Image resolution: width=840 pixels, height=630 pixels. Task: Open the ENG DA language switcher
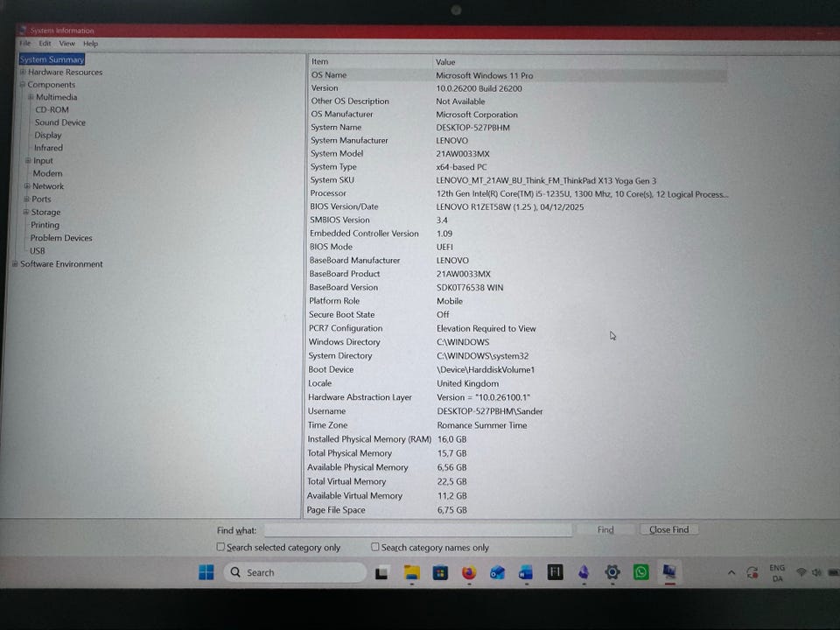[777, 572]
